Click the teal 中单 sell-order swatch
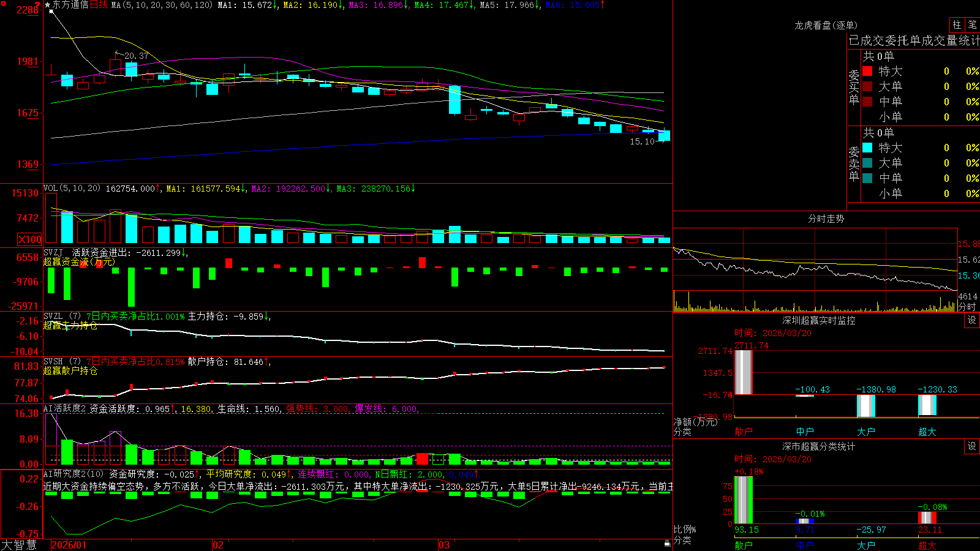The height and width of the screenshot is (551, 980). tap(867, 178)
